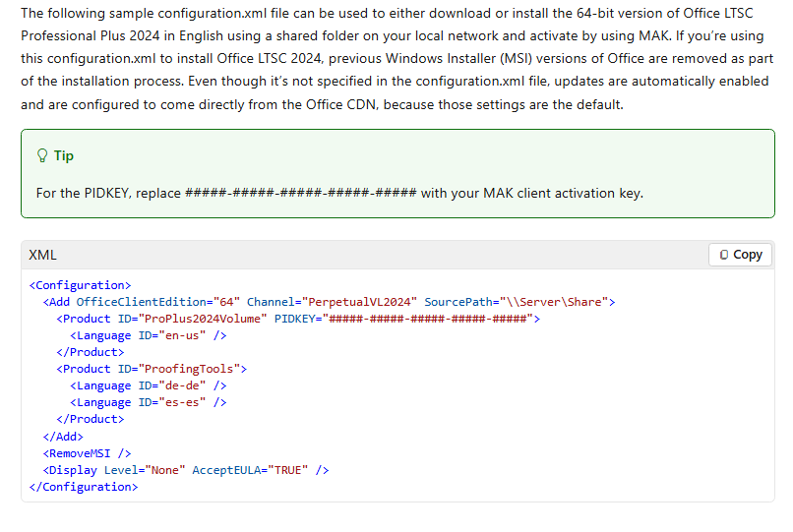Viewport: 793px width, 532px height.
Task: Click the PIDKEY attribute value in code
Action: [x=428, y=319]
